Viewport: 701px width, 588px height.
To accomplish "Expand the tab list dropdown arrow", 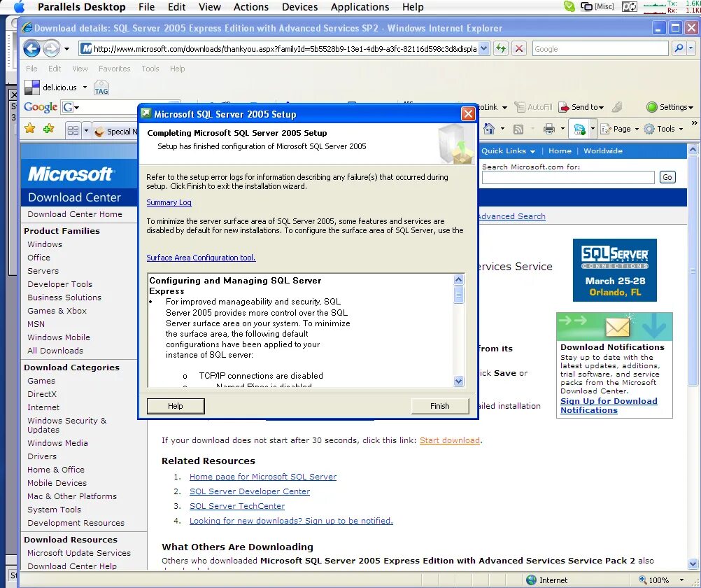I will 86,131.
